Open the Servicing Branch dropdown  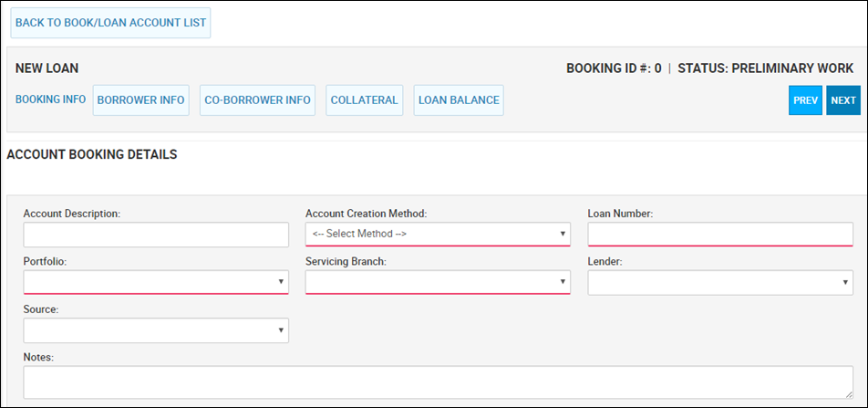(438, 282)
